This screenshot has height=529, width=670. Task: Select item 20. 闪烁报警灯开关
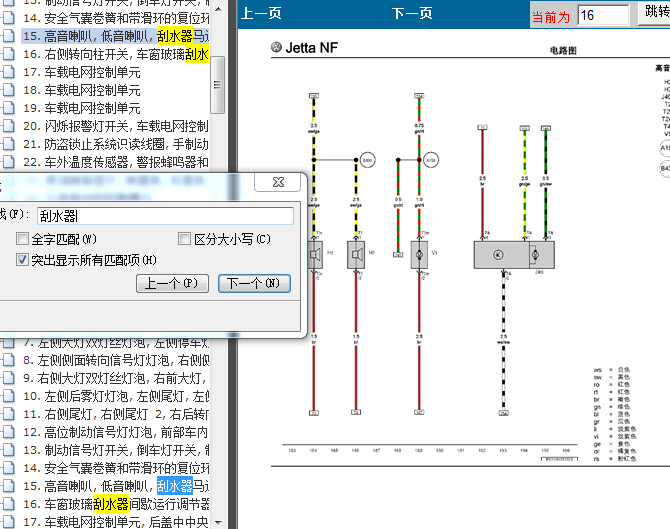(116, 126)
